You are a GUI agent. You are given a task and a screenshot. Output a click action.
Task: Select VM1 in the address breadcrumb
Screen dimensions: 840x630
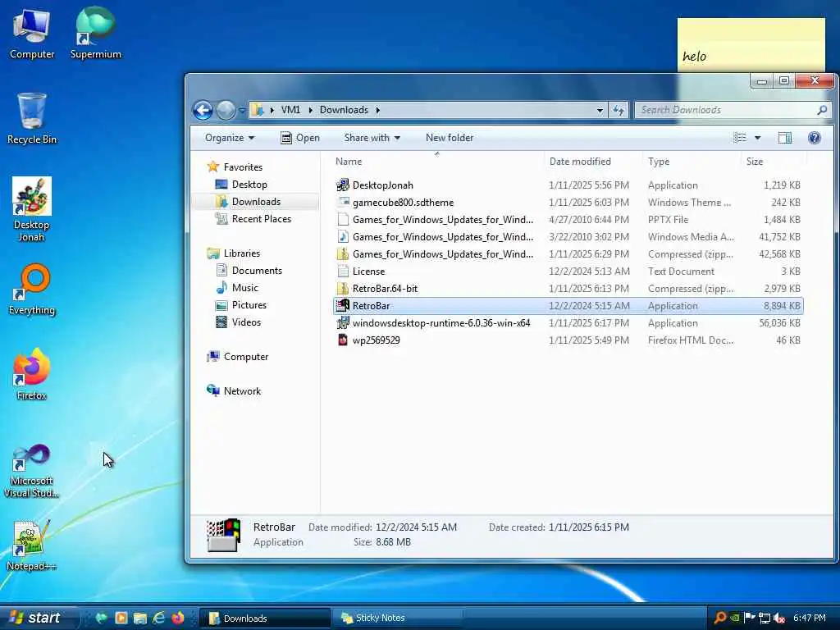[290, 110]
